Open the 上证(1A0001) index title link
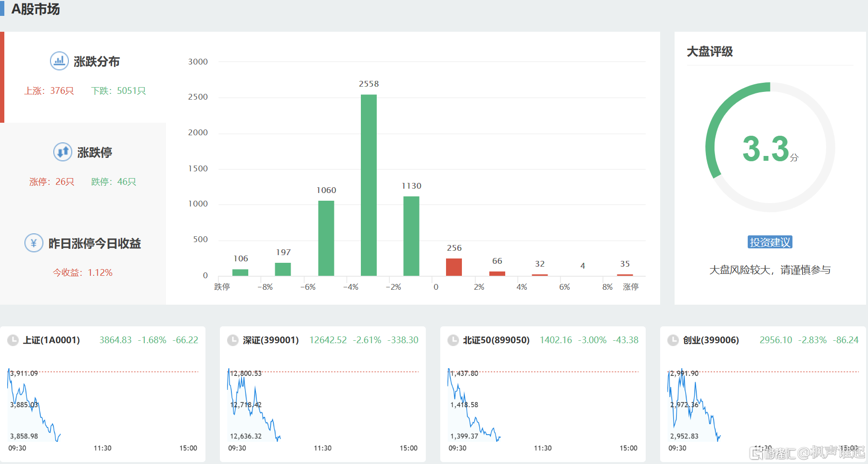 click(51, 340)
